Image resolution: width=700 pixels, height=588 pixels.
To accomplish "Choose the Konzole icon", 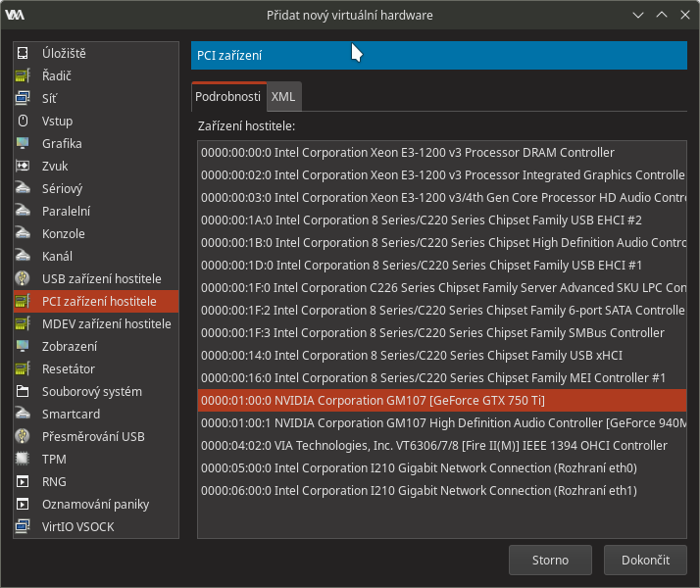I will click(x=23, y=234).
